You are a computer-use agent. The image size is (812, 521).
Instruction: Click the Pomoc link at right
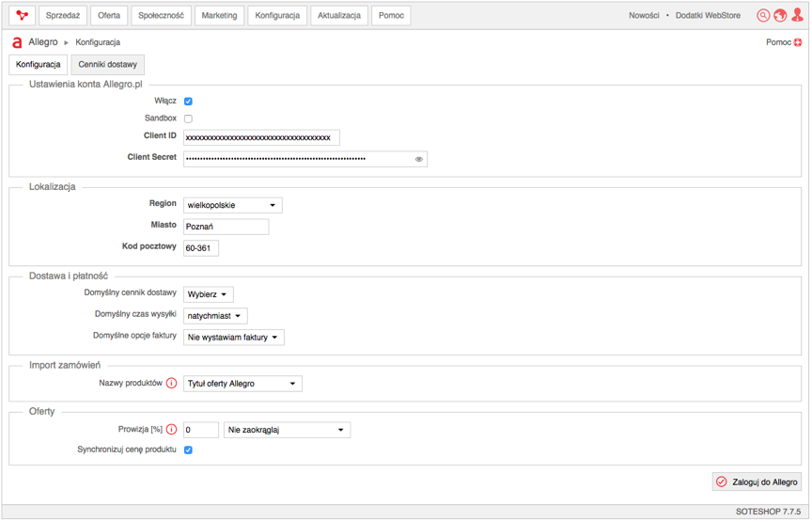pos(778,42)
